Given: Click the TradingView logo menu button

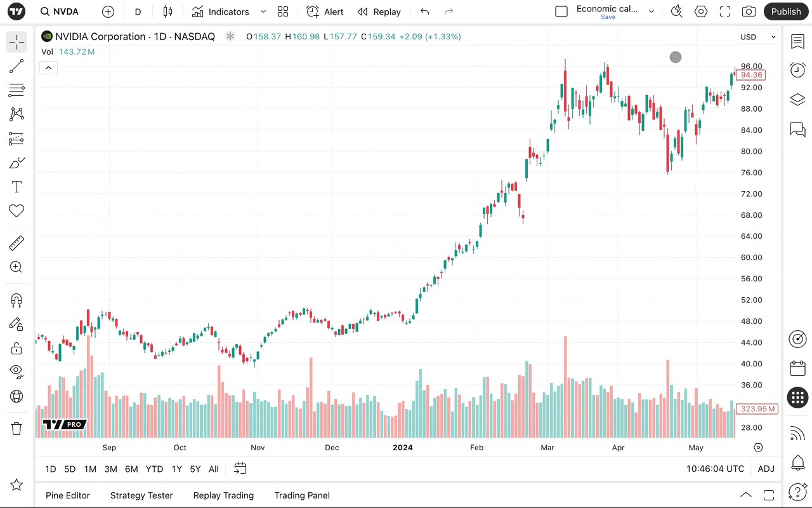Looking at the screenshot, I should pos(17,11).
